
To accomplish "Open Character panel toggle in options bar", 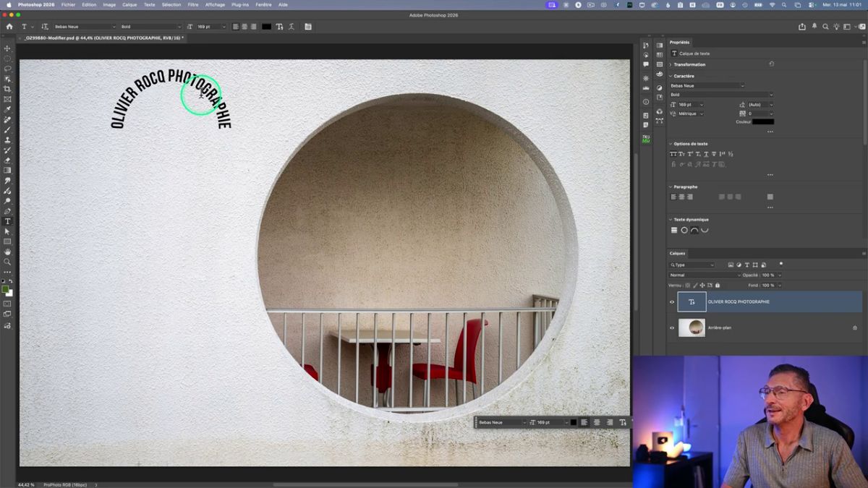I will [308, 27].
